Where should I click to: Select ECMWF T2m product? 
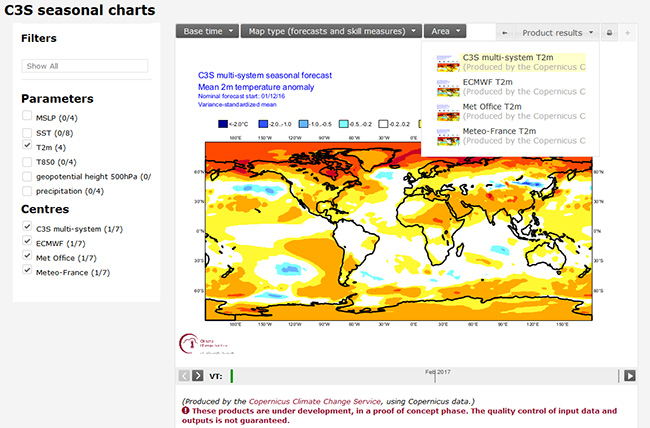[511, 87]
